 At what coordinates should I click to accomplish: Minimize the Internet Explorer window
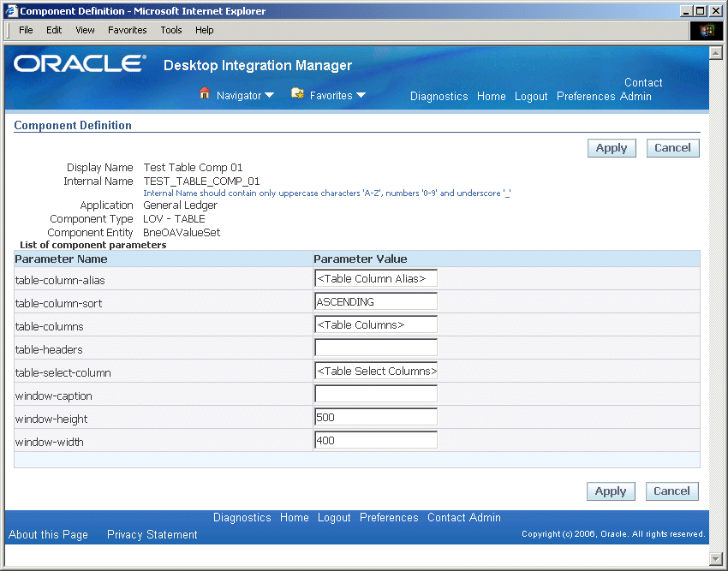(686, 11)
